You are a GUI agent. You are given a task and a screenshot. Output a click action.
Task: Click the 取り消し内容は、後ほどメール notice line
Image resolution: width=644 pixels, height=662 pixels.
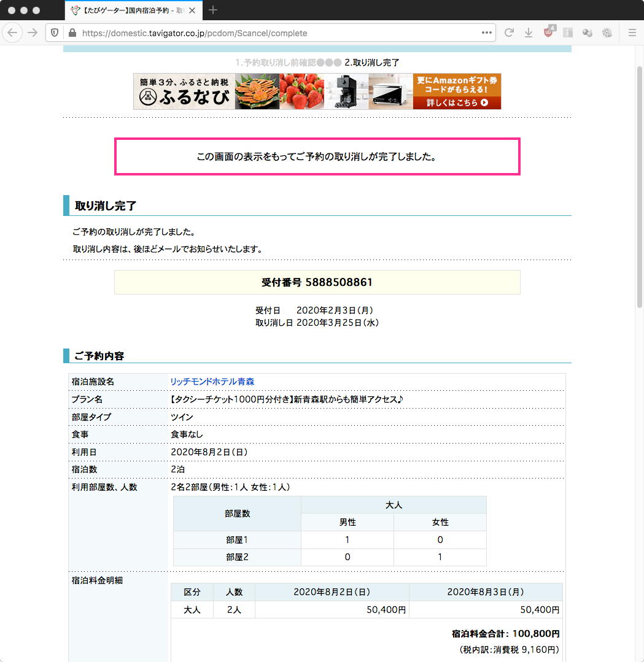coord(168,249)
